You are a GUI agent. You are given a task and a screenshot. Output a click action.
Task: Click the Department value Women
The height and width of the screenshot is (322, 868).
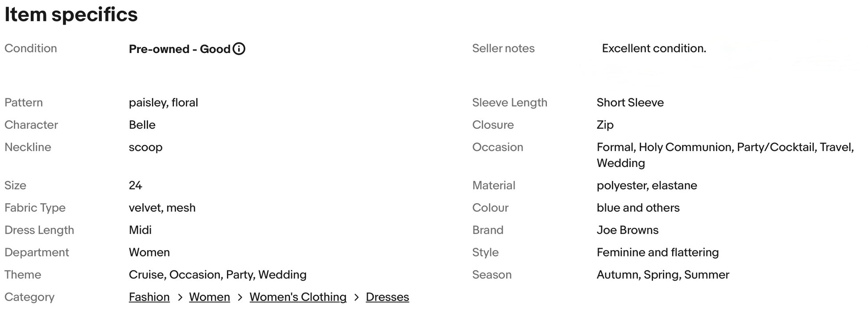149,253
